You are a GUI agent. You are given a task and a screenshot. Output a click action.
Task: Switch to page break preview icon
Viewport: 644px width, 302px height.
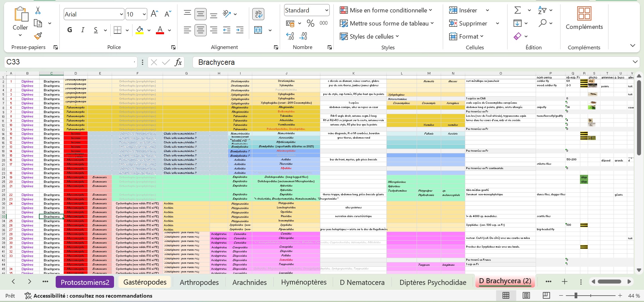[x=546, y=295]
